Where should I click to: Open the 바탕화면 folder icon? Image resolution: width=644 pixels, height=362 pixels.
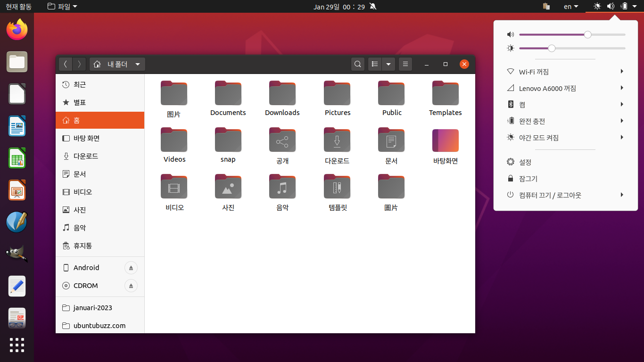click(446, 140)
